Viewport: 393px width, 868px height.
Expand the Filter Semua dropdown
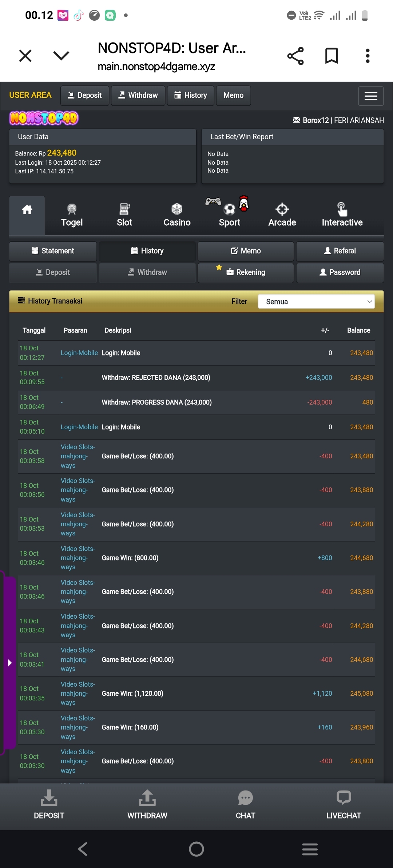(x=316, y=301)
